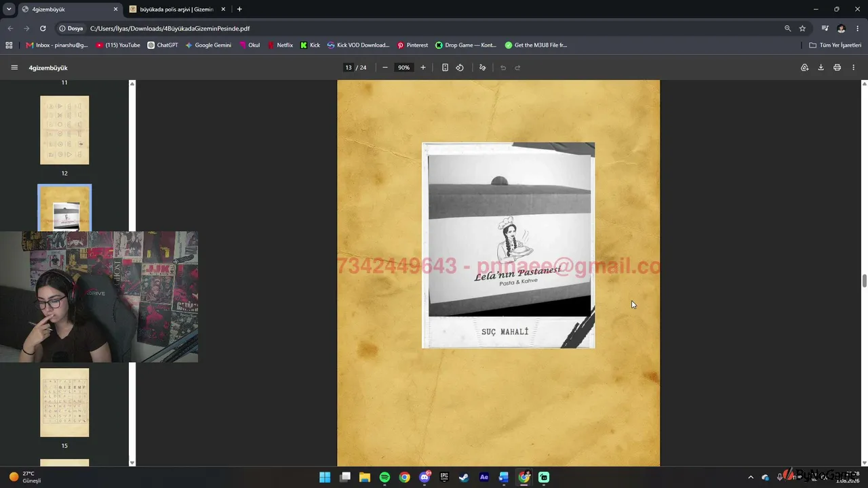Click the thumbnail panel scroll down arrow

[x=132, y=463]
